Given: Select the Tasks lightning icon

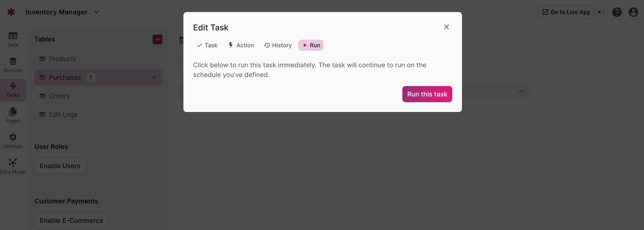Looking at the screenshot, I should pos(13,86).
